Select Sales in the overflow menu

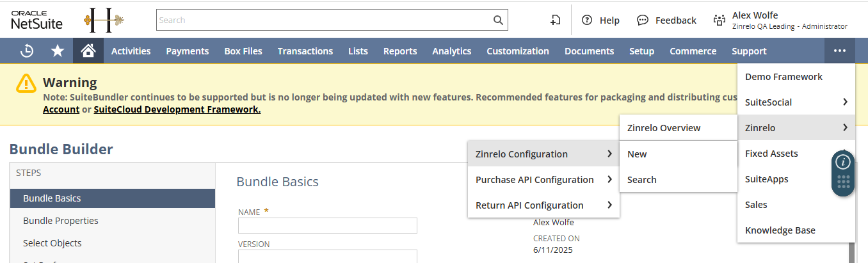796,204
